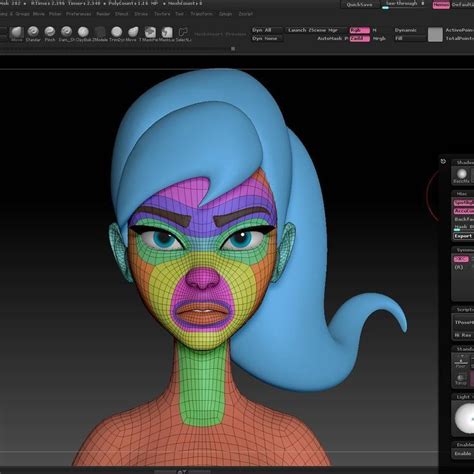Image resolution: width=474 pixels, height=474 pixels.
Task: Collapse the Light panel header
Action: [x=463, y=397]
